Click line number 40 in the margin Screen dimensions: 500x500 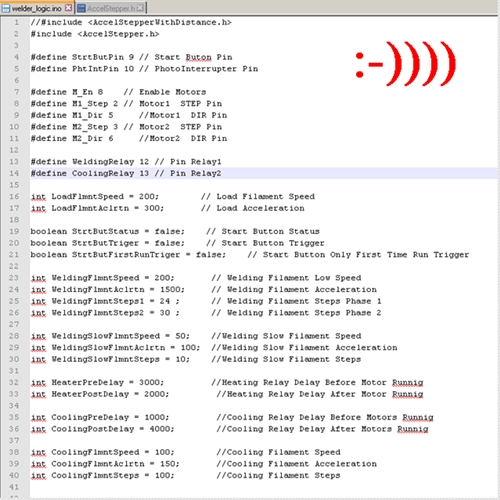coord(14,475)
